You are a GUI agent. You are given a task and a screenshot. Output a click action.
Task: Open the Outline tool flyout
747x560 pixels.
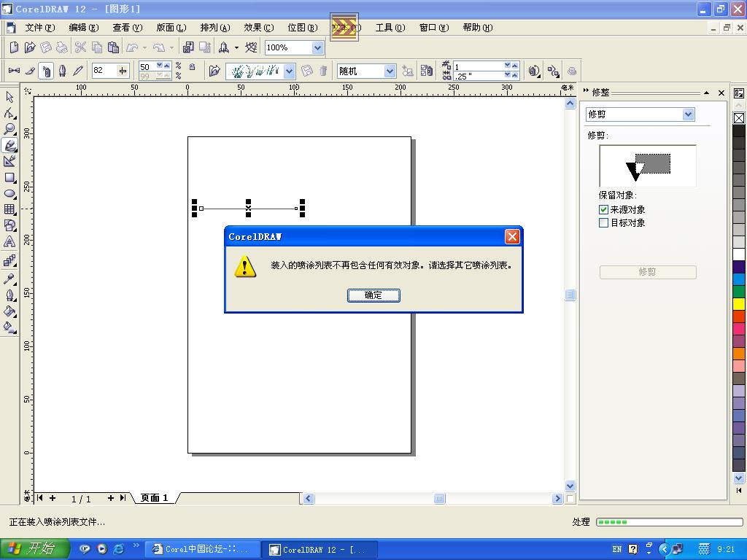[9, 295]
